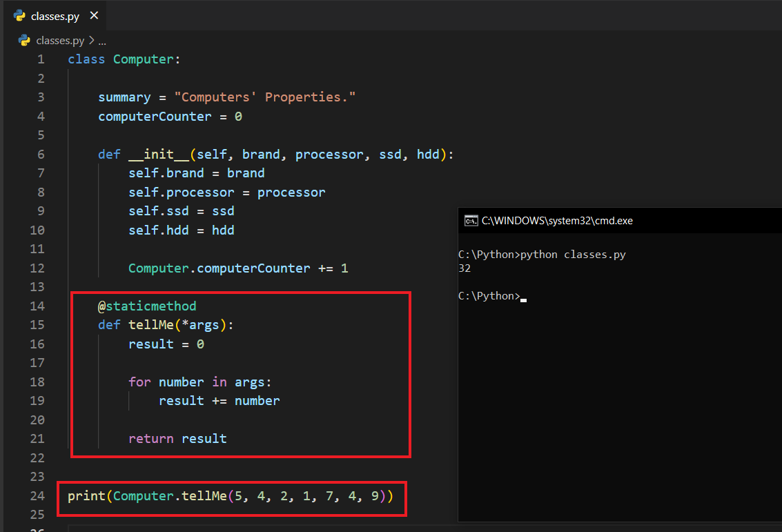Click line number 24 in the gutter
The height and width of the screenshot is (532, 782).
[37, 495]
